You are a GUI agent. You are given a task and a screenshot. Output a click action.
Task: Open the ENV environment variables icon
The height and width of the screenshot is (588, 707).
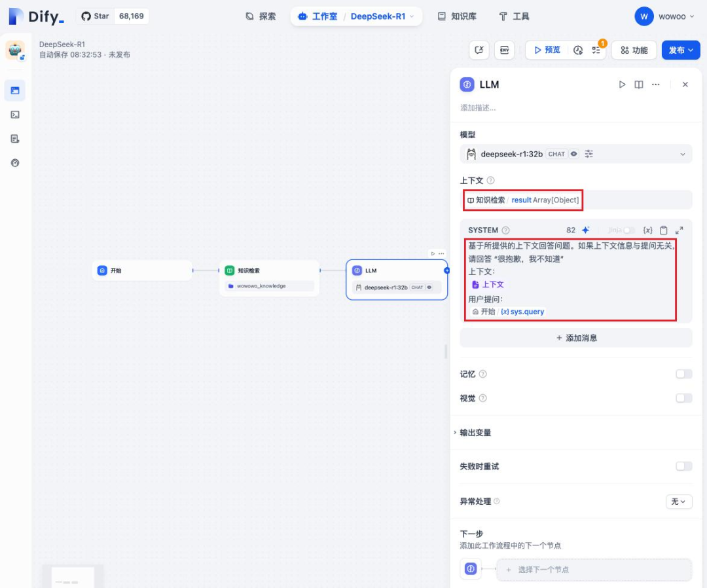tap(505, 50)
